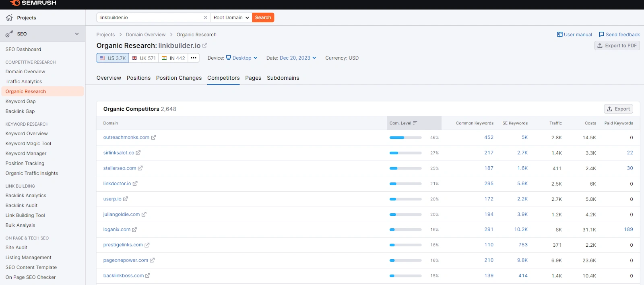644x285 pixels.
Task: Open Traffic Analytics in sidebar
Action: 24,82
